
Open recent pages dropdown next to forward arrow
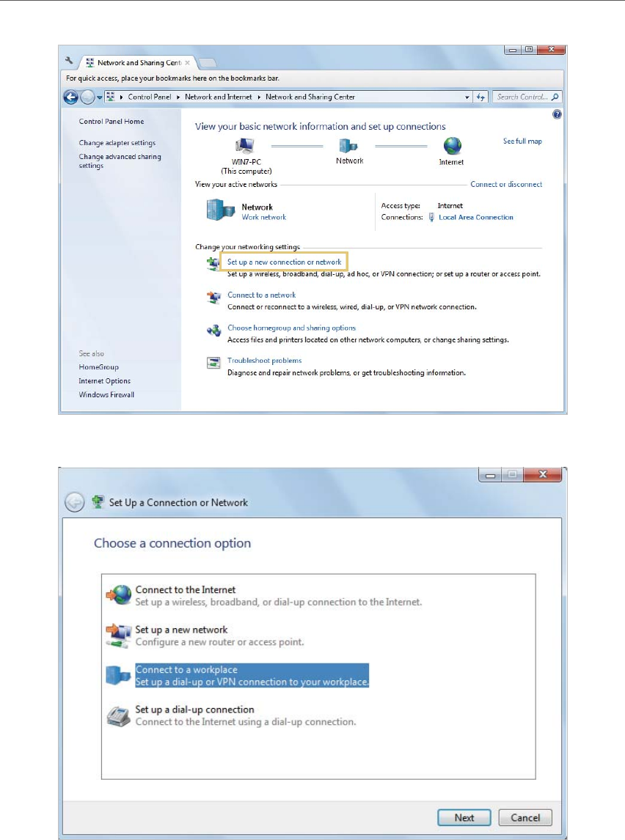tap(100, 97)
